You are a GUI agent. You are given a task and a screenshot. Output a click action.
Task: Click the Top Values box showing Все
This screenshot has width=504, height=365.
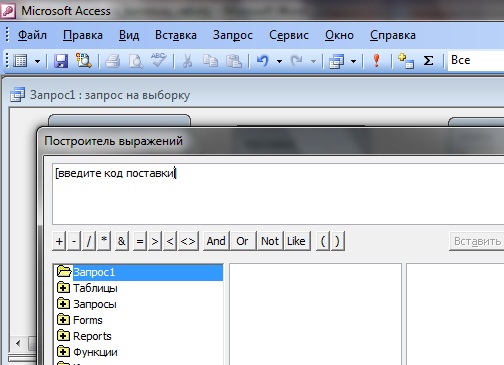pyautogui.click(x=476, y=60)
